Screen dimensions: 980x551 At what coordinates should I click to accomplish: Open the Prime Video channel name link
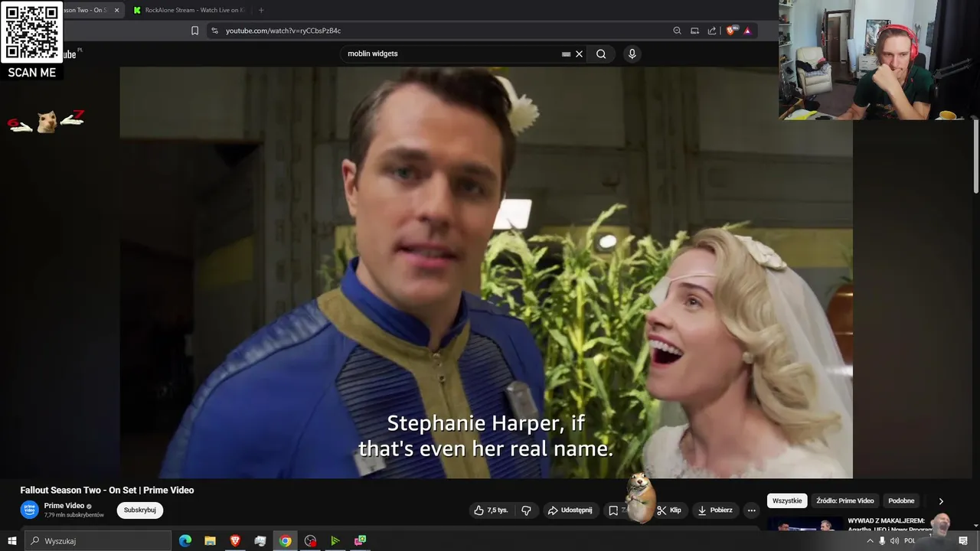(64, 506)
